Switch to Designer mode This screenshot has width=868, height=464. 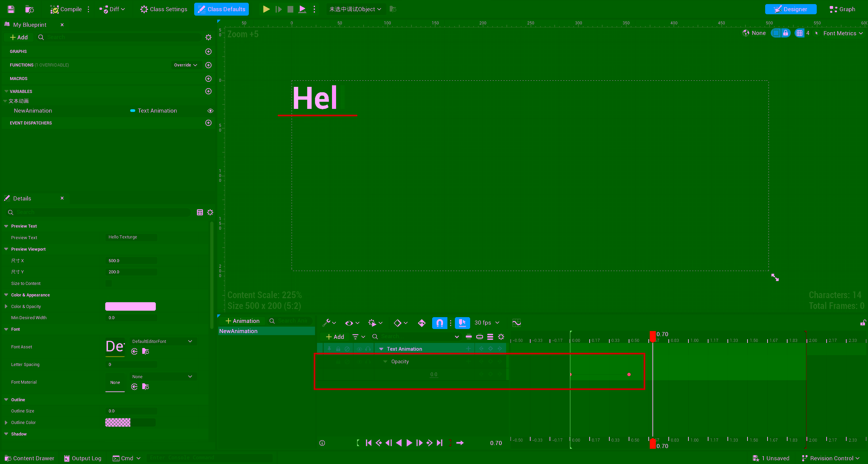pyautogui.click(x=791, y=9)
